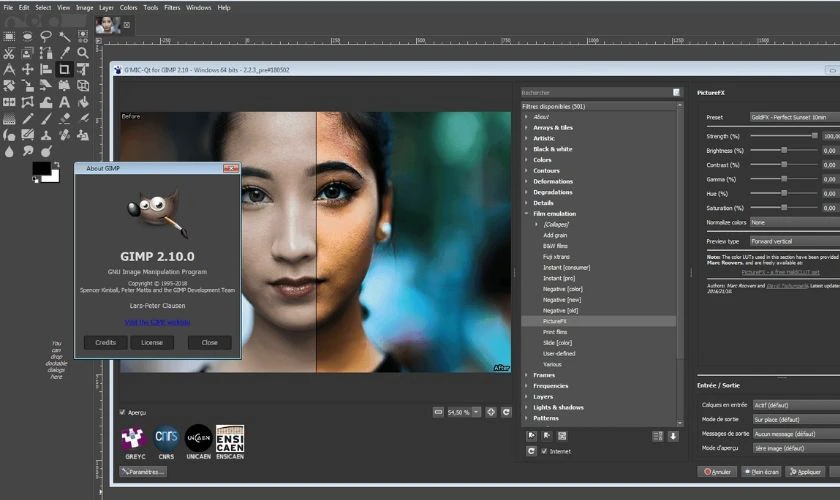840x500 pixels.
Task: Select the Smudge tool
Action: click(x=27, y=152)
